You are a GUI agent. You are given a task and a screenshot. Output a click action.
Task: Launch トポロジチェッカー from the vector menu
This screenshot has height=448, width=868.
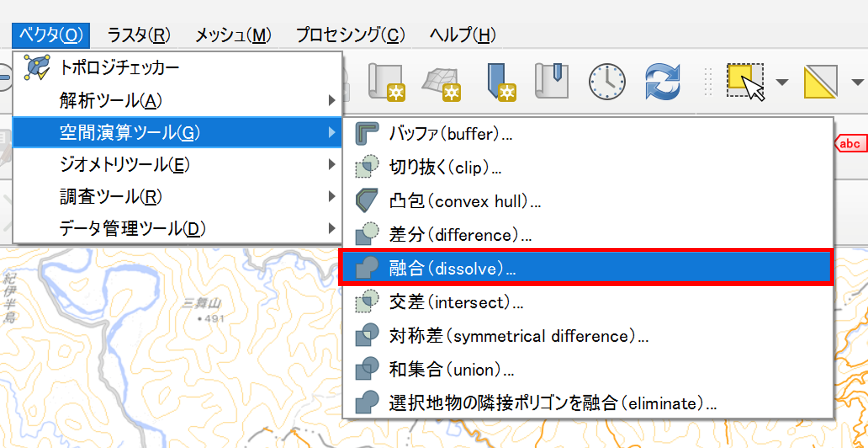[x=119, y=68]
